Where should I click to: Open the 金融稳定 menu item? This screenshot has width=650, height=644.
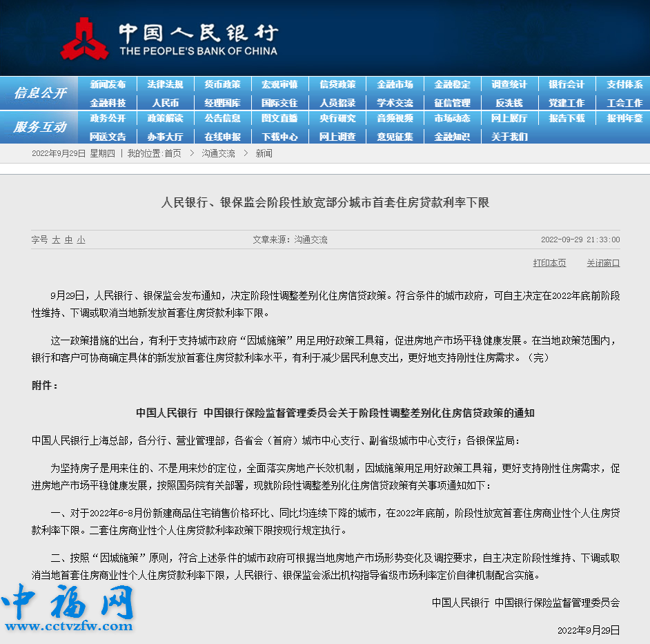(452, 85)
